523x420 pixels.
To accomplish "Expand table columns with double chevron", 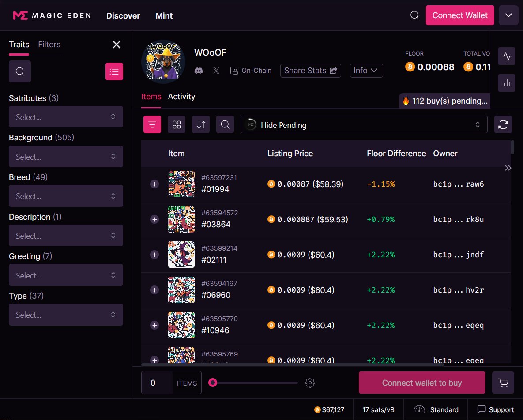I will point(508,168).
